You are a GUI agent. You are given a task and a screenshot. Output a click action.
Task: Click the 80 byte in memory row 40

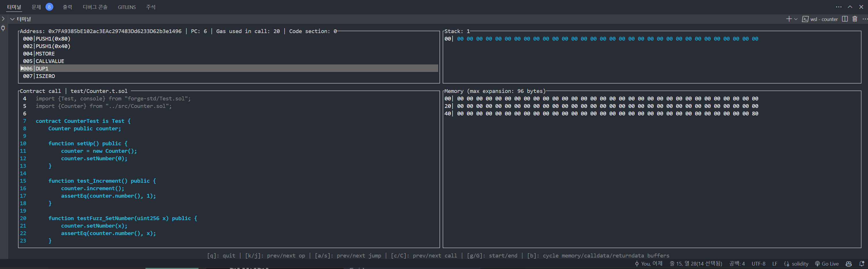click(755, 114)
